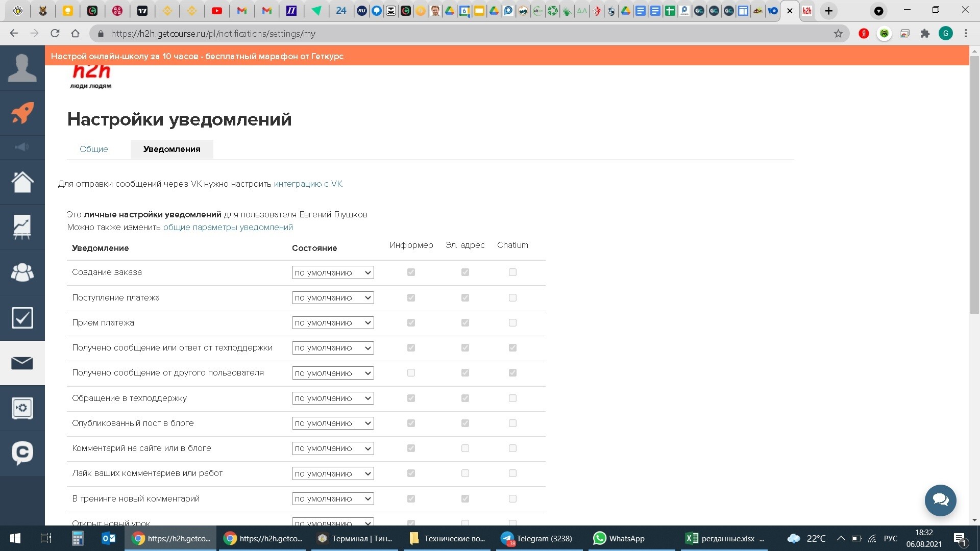The width and height of the screenshot is (980, 551).
Task: Open the envelope messages sidebar icon
Action: 22,363
